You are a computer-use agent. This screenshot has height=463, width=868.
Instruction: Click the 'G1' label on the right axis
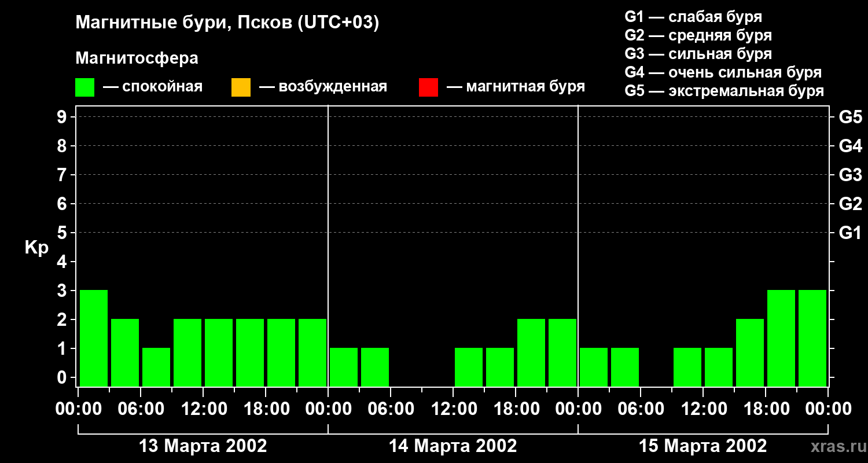point(851,233)
